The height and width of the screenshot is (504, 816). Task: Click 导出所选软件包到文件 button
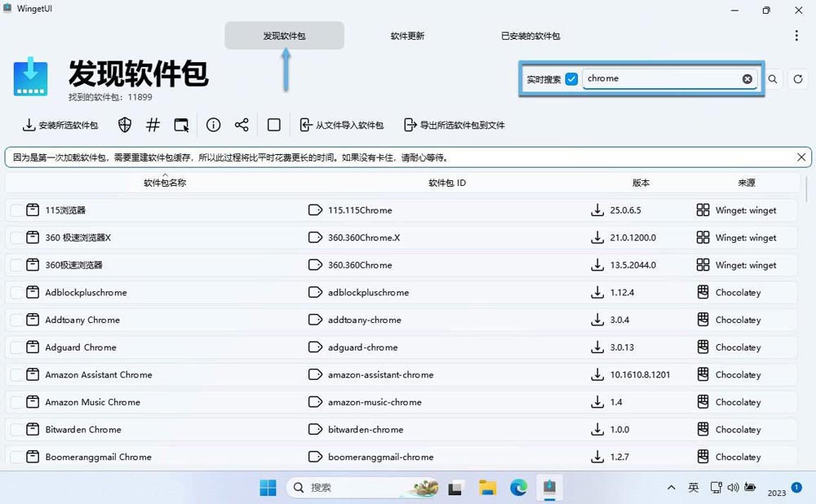[455, 125]
